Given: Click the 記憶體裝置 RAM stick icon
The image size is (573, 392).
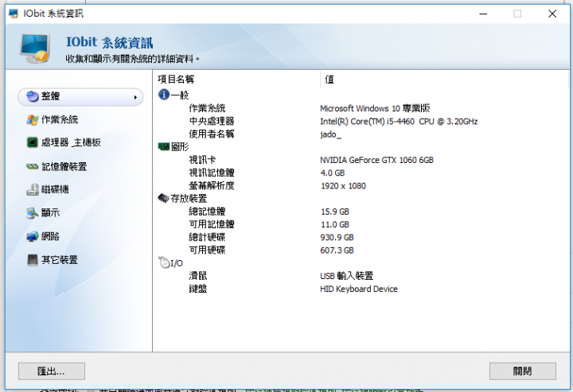Looking at the screenshot, I should click(x=32, y=166).
